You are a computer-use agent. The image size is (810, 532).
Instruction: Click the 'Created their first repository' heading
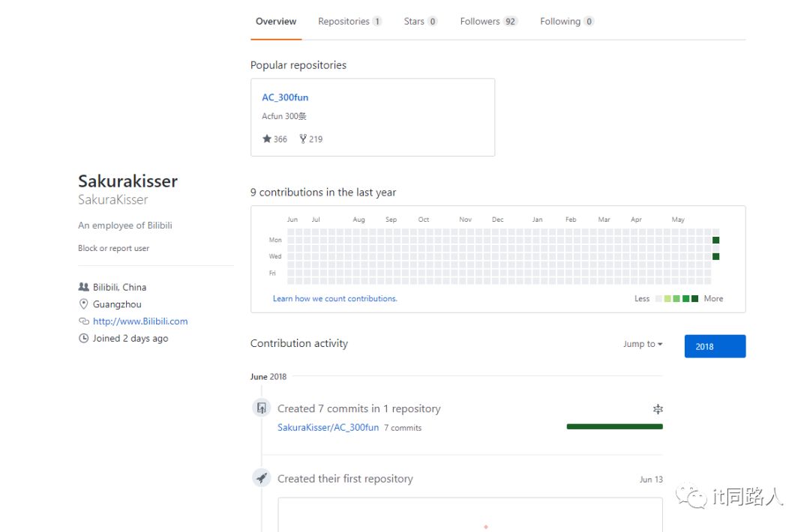pos(345,479)
